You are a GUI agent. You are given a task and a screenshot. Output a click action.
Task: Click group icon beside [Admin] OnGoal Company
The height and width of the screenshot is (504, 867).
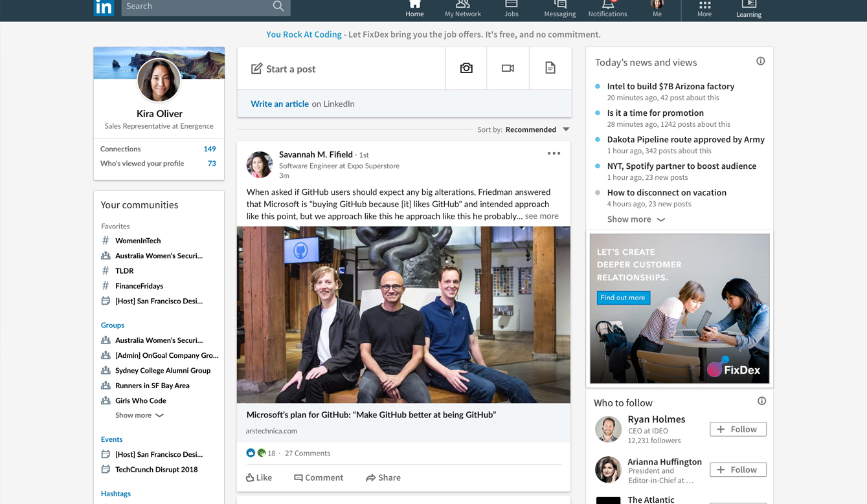[106, 355]
